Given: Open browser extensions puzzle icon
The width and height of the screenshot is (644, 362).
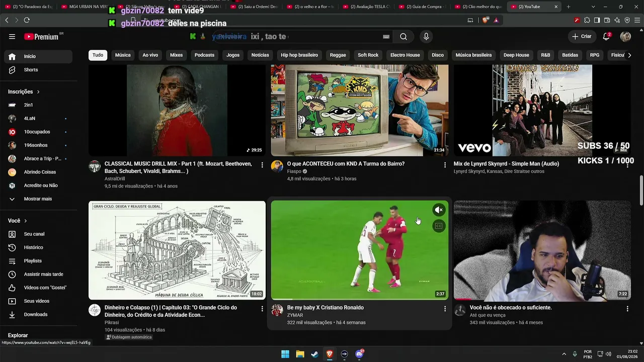Looking at the screenshot, I should tap(587, 20).
